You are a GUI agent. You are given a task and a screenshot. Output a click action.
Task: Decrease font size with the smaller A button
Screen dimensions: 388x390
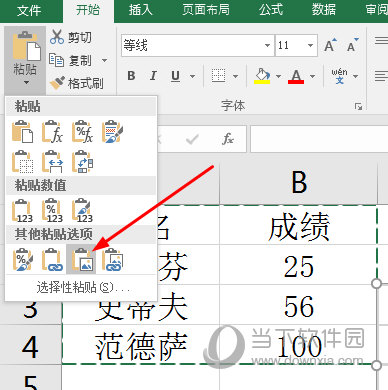click(x=352, y=45)
